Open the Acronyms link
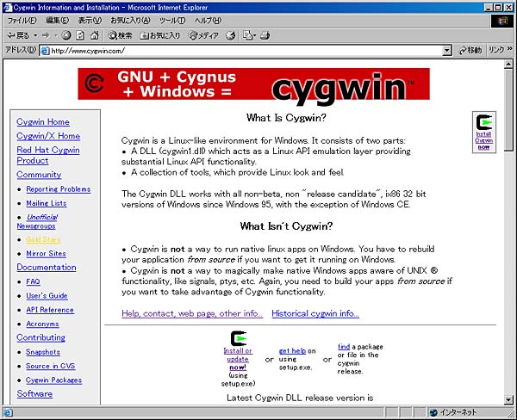 click(42, 324)
